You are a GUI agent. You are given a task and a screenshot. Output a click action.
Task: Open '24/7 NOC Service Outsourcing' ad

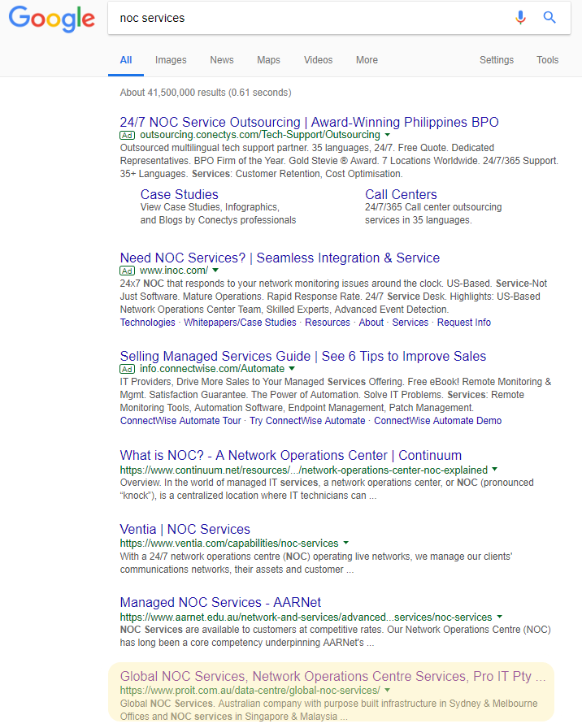tap(310, 122)
